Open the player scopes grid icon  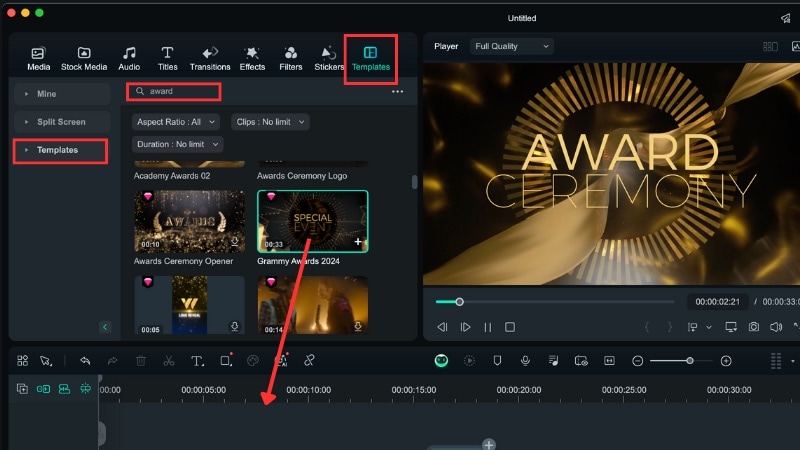point(770,46)
